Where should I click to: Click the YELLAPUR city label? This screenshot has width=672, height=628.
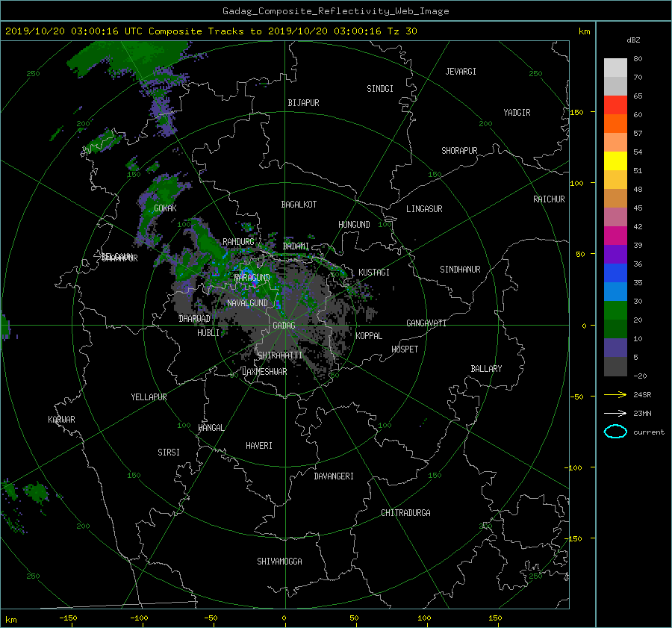[x=149, y=397]
